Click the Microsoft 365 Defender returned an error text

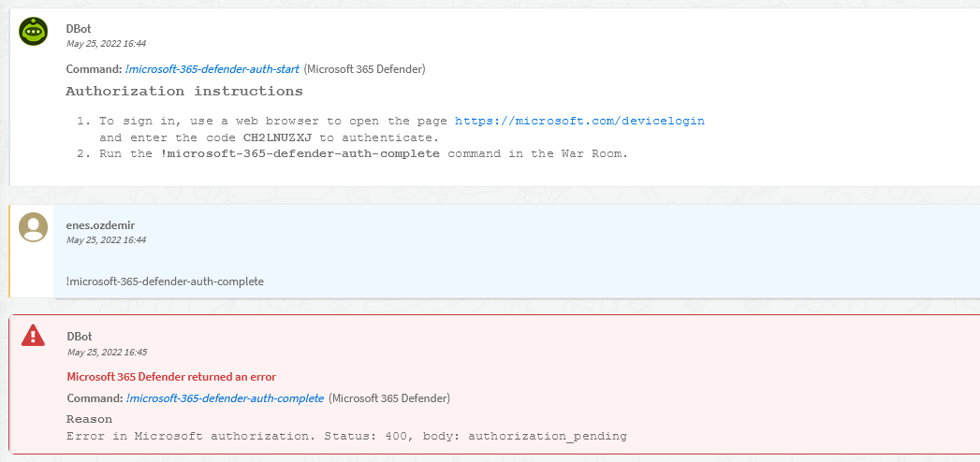(171, 377)
